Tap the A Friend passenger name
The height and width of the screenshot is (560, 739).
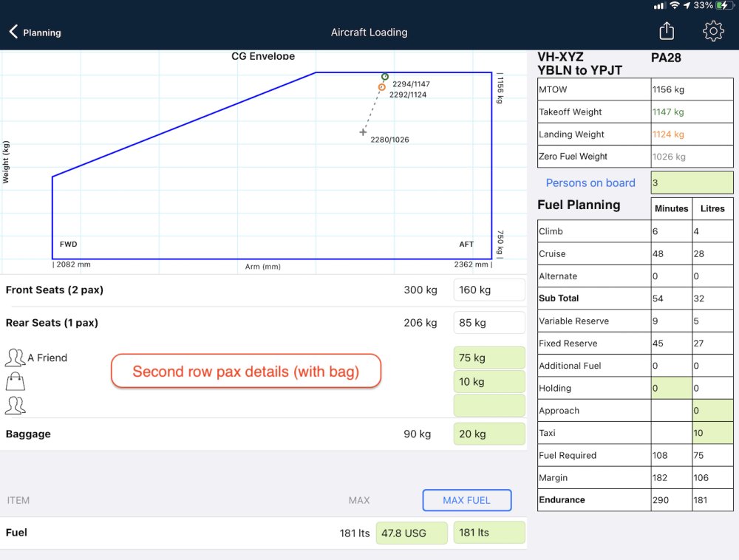[x=47, y=358]
